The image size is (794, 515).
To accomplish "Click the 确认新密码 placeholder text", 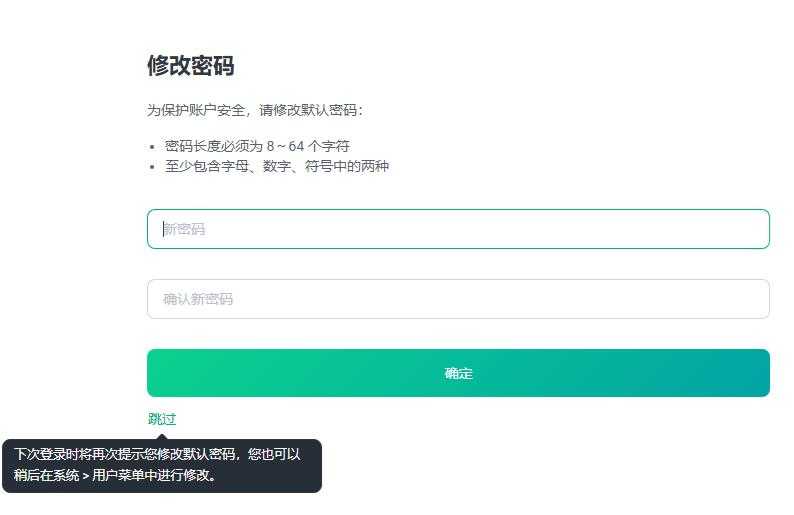I will click(198, 299).
